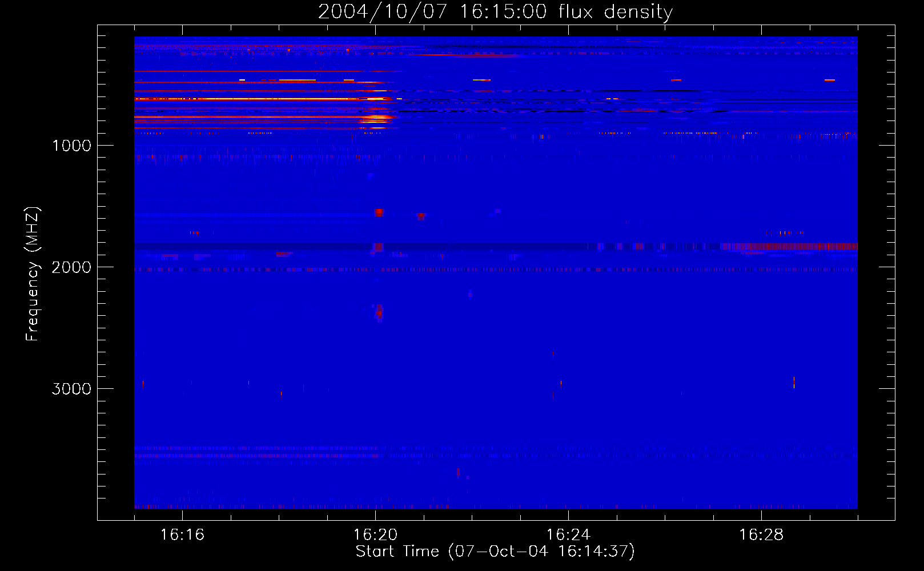Screen dimensions: 924x571
Task: Select the 'Start Time (07-Oct-04 16:14:37)' axis label
Action: point(495,552)
